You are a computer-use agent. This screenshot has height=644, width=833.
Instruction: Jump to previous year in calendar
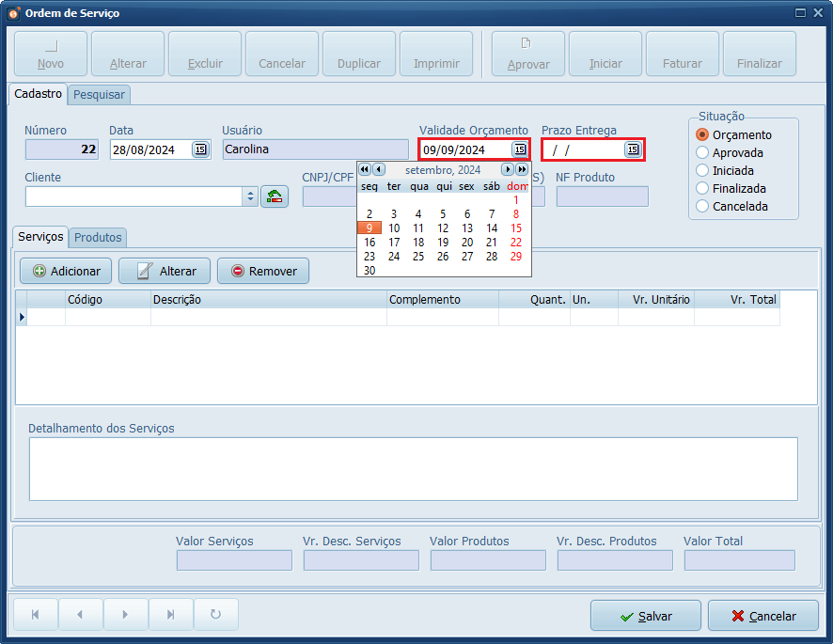point(365,170)
